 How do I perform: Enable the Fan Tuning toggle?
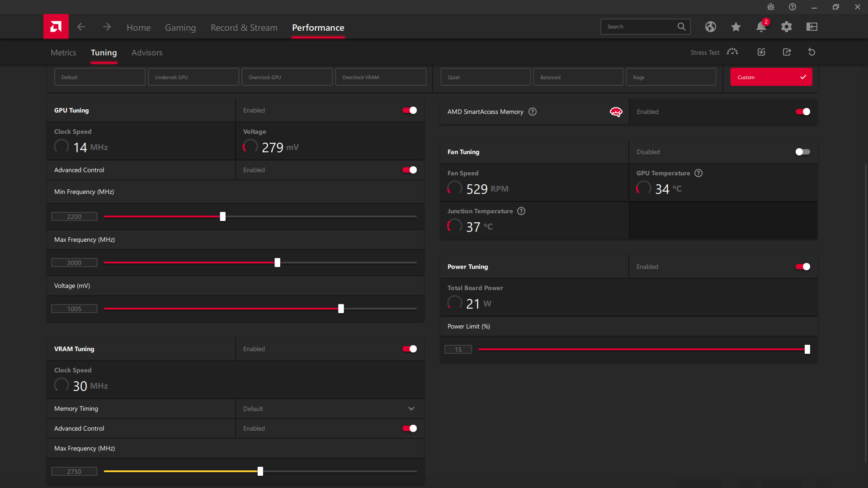[x=803, y=152]
